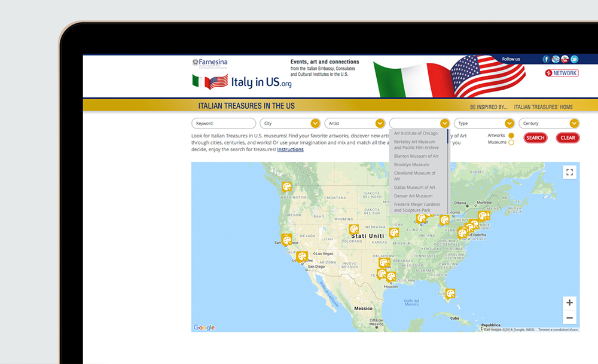
Task: Zoom out on the map
Action: click(569, 318)
